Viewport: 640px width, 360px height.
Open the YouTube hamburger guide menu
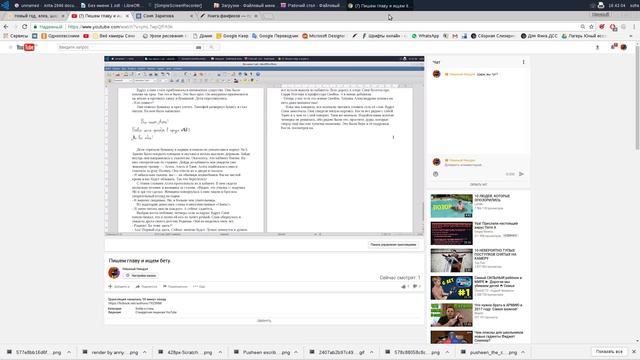[11, 47]
